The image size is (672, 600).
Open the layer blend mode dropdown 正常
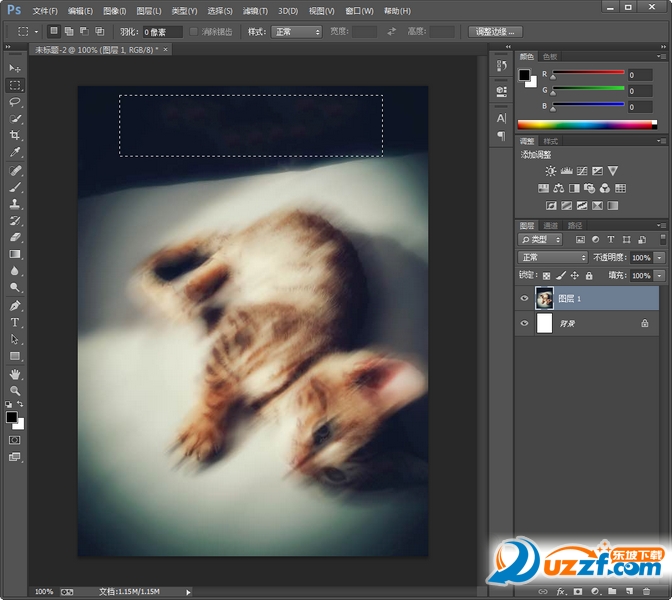553,258
